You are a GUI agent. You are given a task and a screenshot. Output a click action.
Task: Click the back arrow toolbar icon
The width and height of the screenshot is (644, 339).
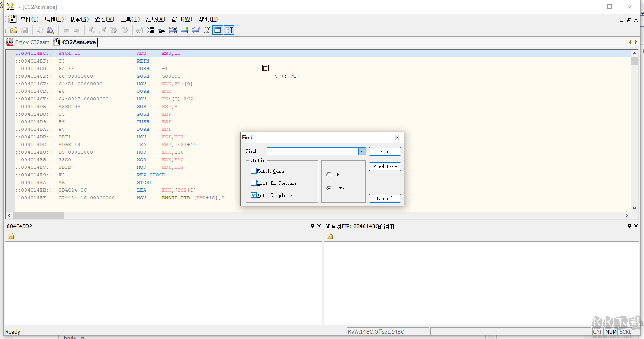coord(66,30)
